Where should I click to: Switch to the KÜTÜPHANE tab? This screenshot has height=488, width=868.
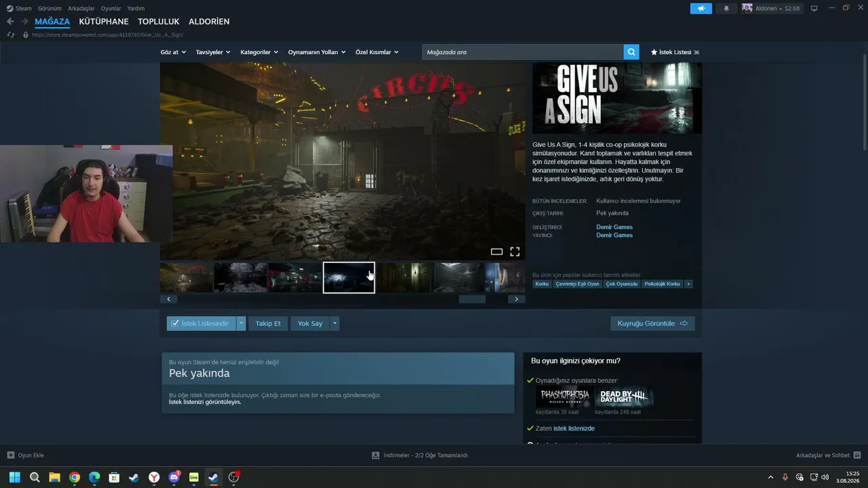pyautogui.click(x=104, y=22)
